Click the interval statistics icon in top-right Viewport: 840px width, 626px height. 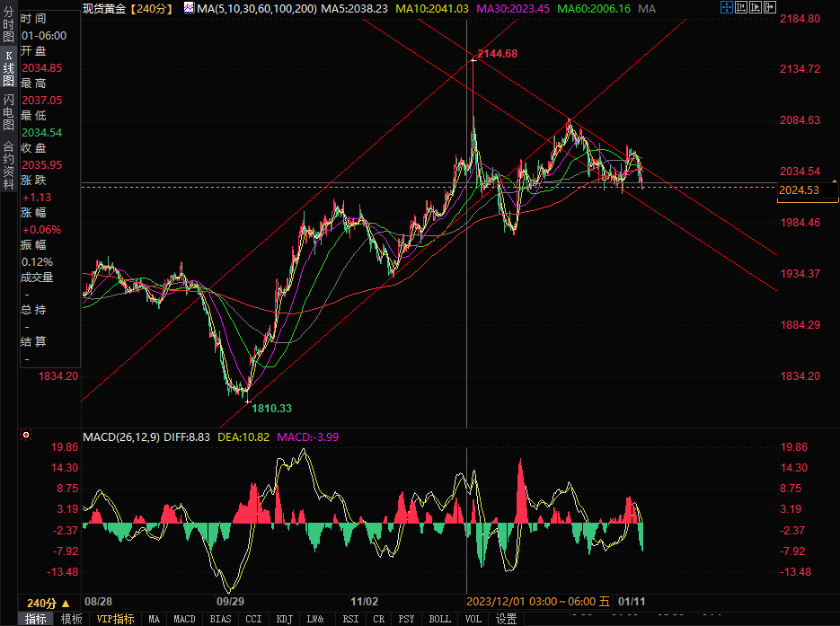(741, 7)
